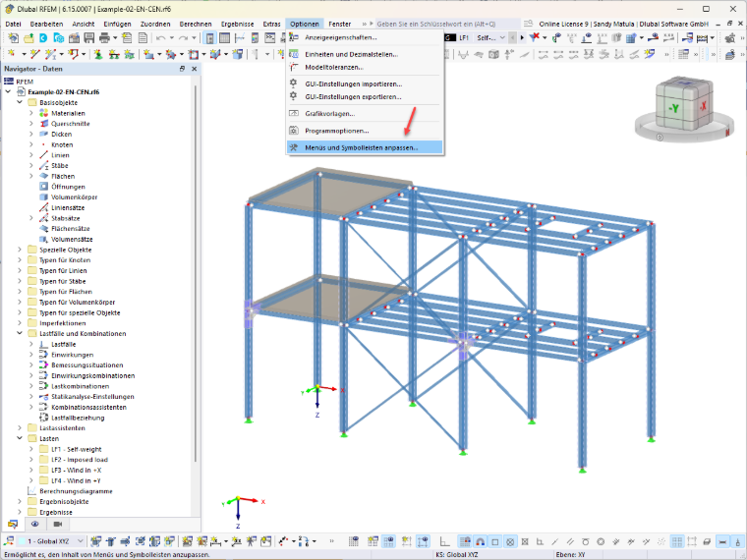Click Menüs und Symbolleisten anpassen...
The image size is (747, 560).
pos(365,147)
